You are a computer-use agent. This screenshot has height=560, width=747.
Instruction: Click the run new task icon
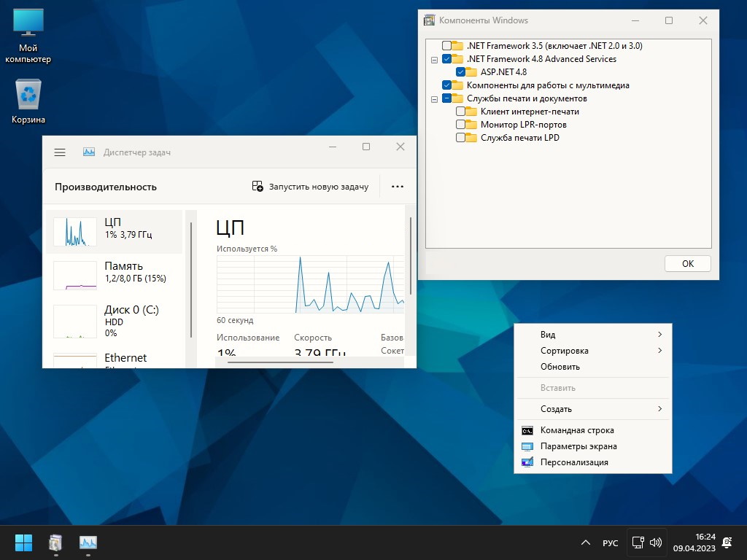[258, 187]
